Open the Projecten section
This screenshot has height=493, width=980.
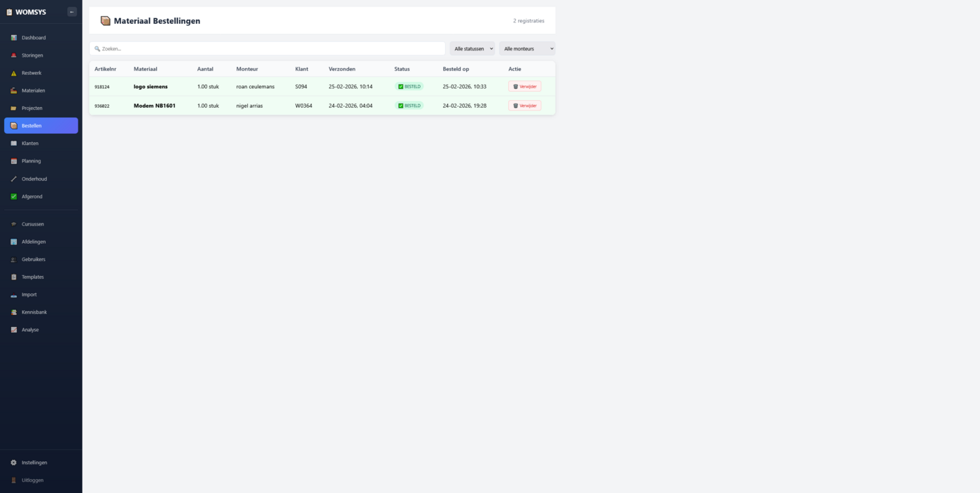pyautogui.click(x=31, y=109)
